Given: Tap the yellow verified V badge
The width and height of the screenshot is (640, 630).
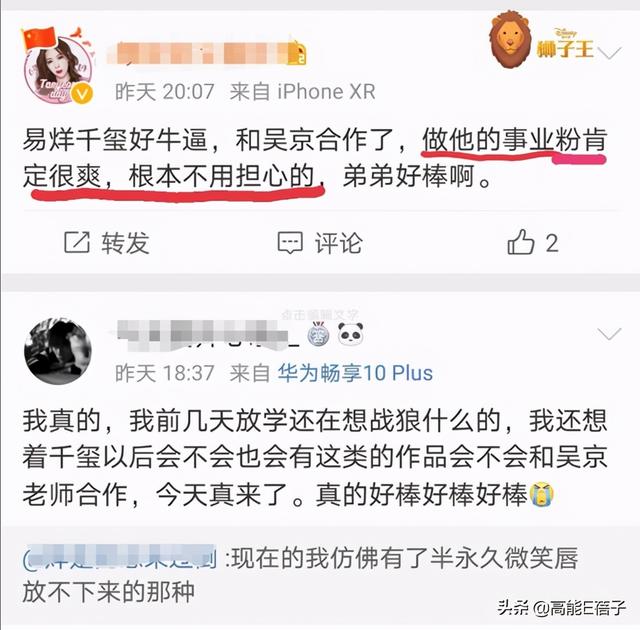Looking at the screenshot, I should point(82,94).
